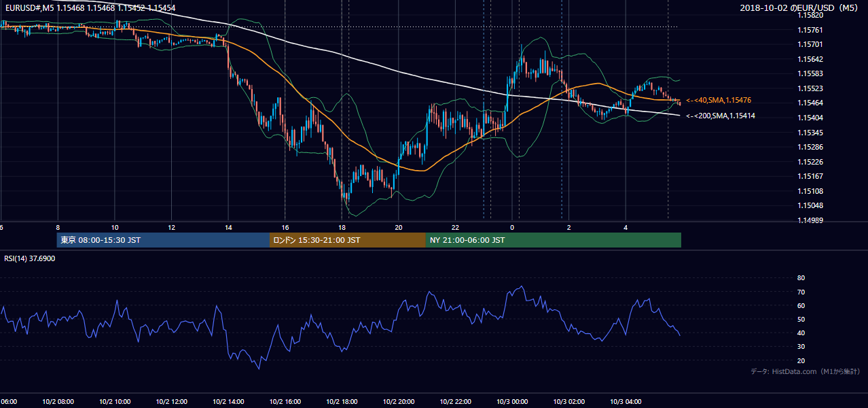Click the 1.15523 price axis label
Viewport: 868px width, 408px height.
pyautogui.click(x=809, y=88)
